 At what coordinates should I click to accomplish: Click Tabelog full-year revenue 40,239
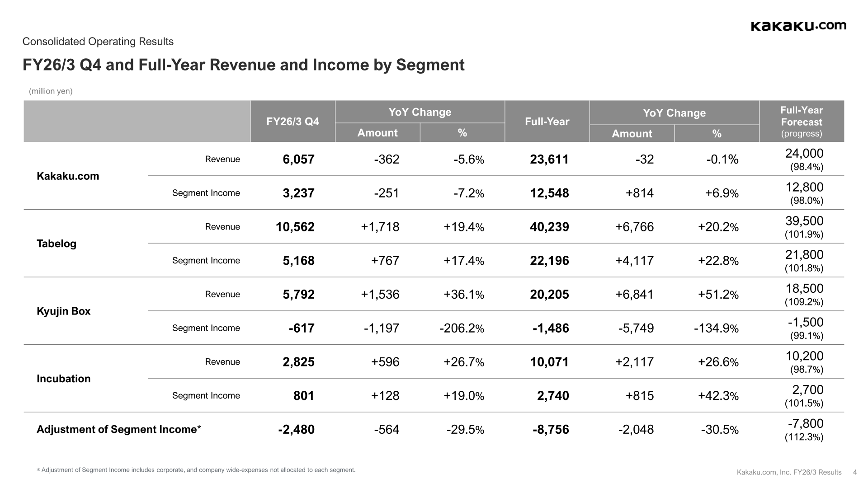tap(549, 227)
